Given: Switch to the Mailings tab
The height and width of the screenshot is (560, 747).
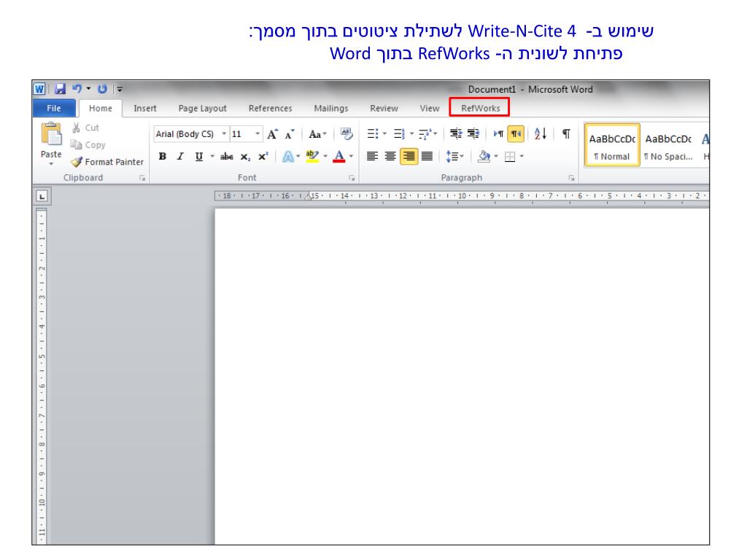Looking at the screenshot, I should pos(331,109).
